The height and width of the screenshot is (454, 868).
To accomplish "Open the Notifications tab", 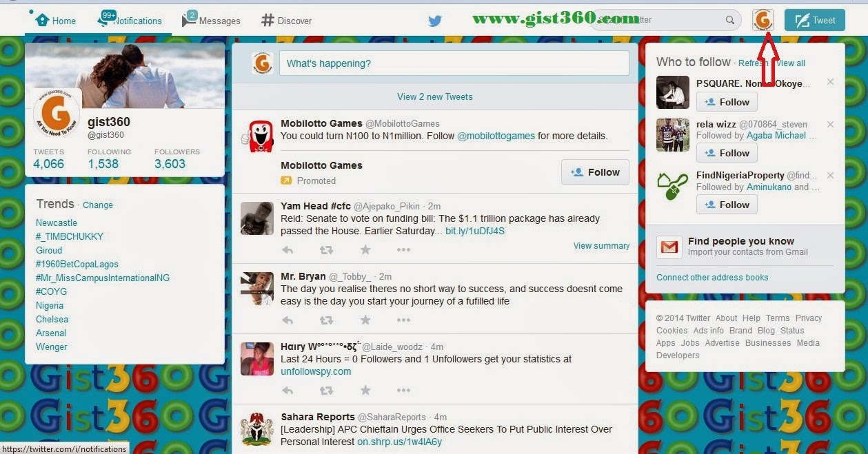I will click(130, 20).
